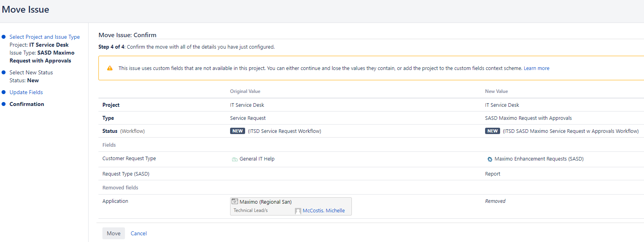This screenshot has height=242, width=644.
Task: Click IT Service Desk under Original Value
Action: click(247, 105)
